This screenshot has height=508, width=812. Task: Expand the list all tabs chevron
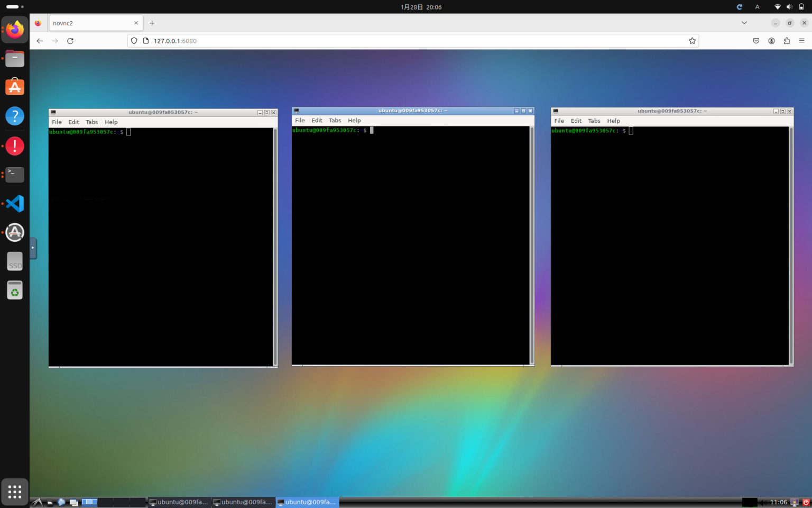pos(744,23)
